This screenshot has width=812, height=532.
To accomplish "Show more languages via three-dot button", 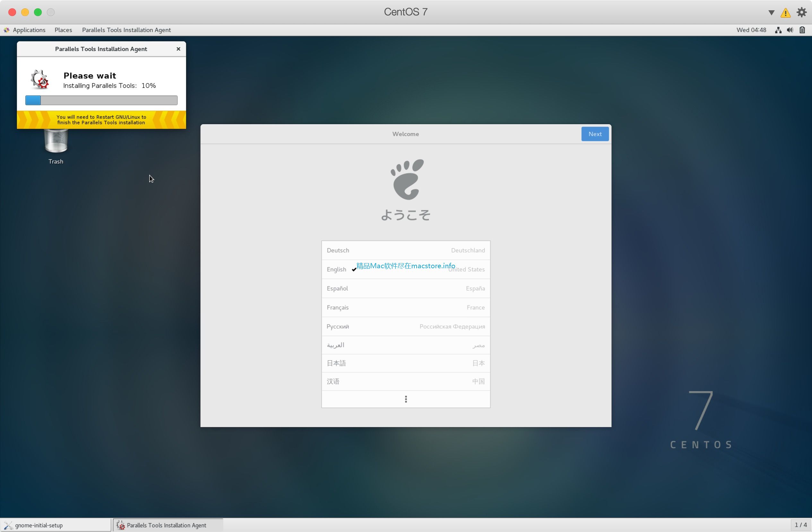I will click(406, 399).
